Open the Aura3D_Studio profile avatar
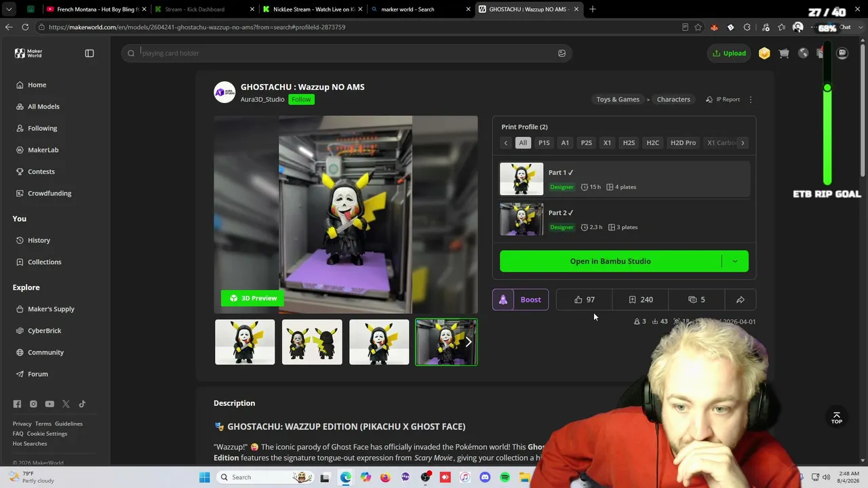 click(224, 93)
